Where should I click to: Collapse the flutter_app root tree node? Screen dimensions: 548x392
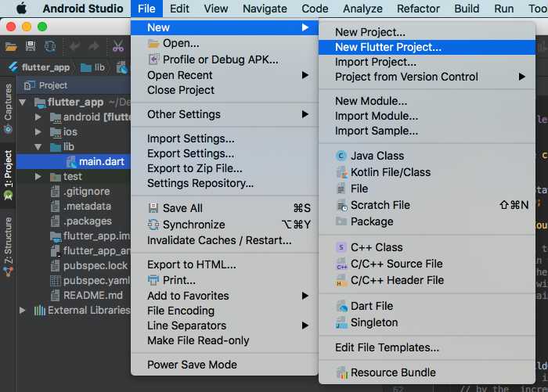pyautogui.click(x=23, y=102)
